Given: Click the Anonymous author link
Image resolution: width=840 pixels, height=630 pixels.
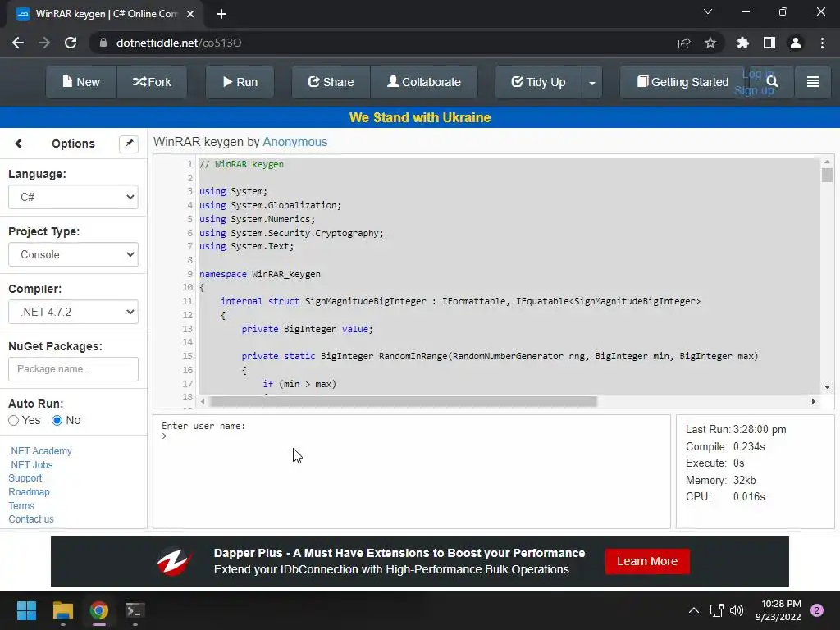Looking at the screenshot, I should [x=294, y=142].
